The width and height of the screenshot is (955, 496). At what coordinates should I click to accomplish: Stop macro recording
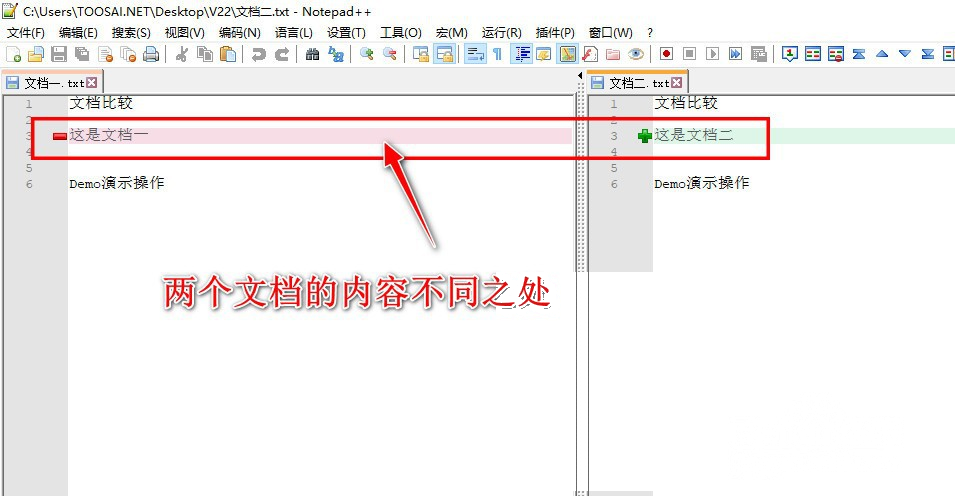[689, 54]
